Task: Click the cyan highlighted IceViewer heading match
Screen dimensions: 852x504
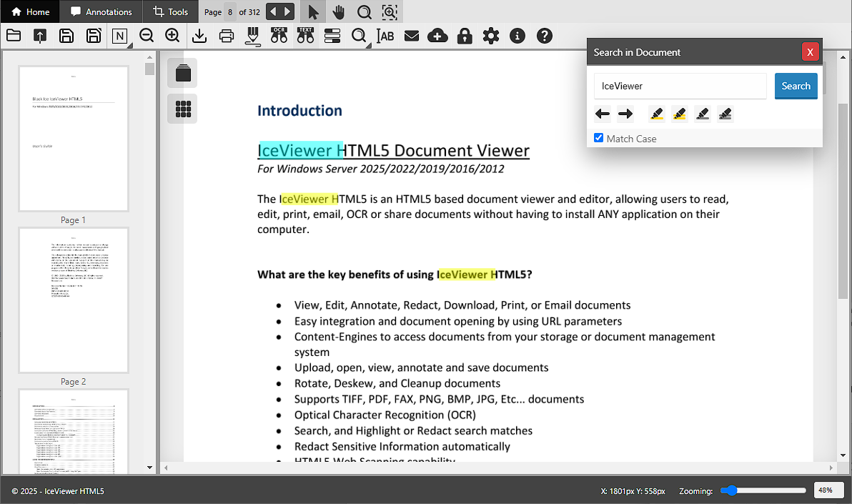Action: pos(300,151)
